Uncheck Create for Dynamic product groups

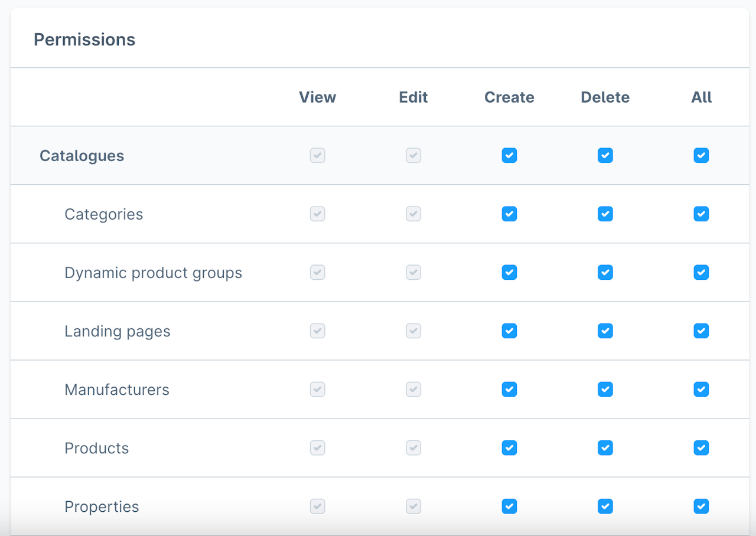(509, 272)
